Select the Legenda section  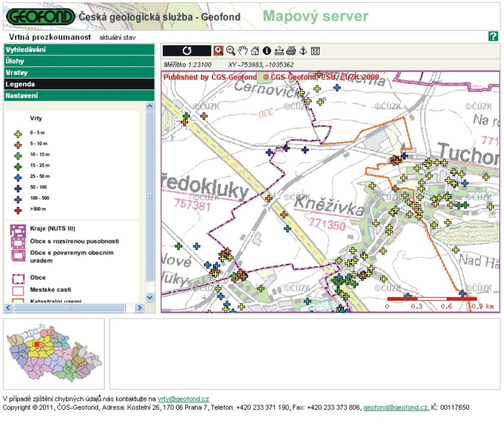pyautogui.click(x=79, y=84)
